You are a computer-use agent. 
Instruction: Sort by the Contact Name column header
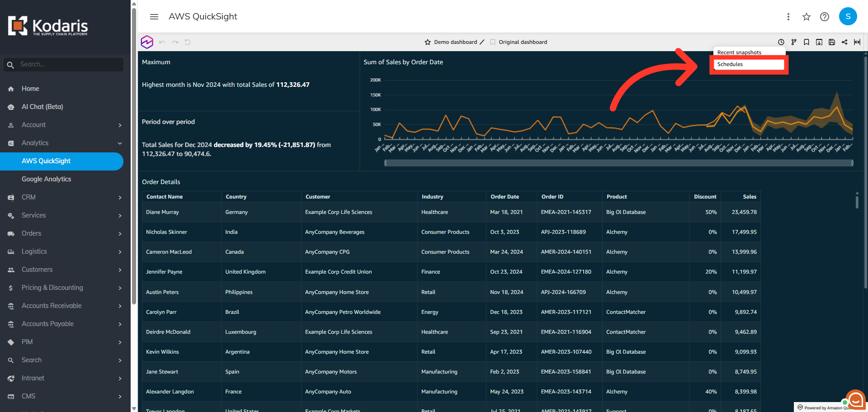pos(165,197)
